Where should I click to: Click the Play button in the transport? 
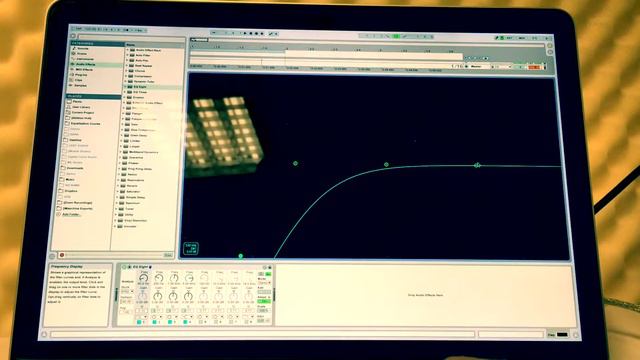click(245, 33)
